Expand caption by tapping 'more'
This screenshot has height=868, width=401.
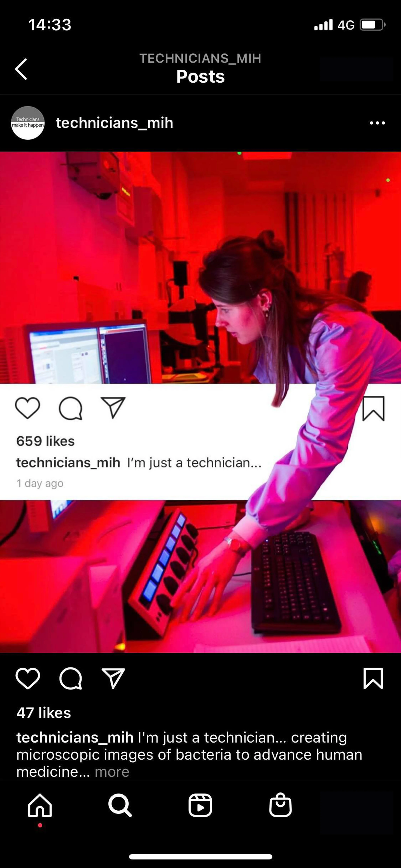(112, 772)
